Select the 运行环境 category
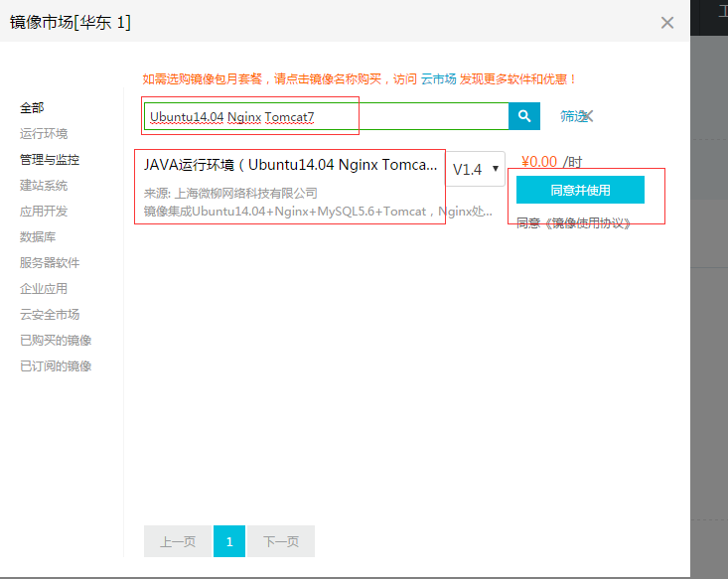 coord(44,134)
